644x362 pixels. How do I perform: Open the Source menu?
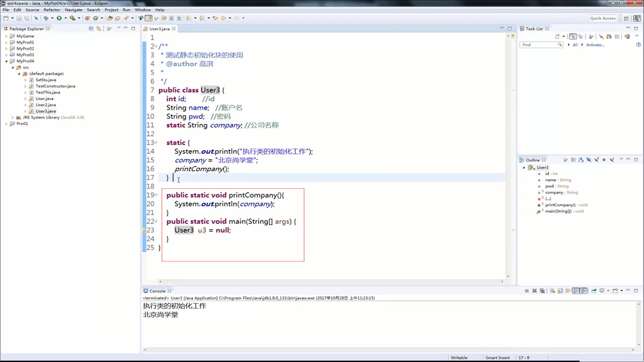click(x=32, y=10)
